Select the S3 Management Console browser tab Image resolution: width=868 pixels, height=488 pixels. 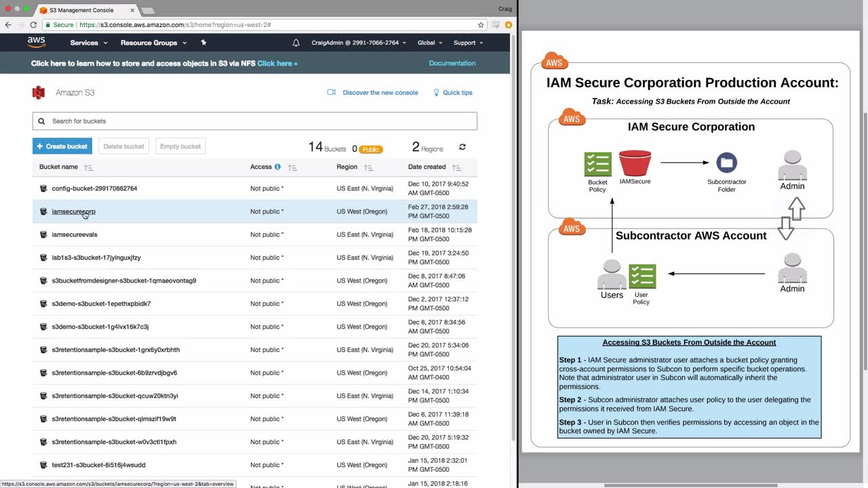pyautogui.click(x=85, y=10)
